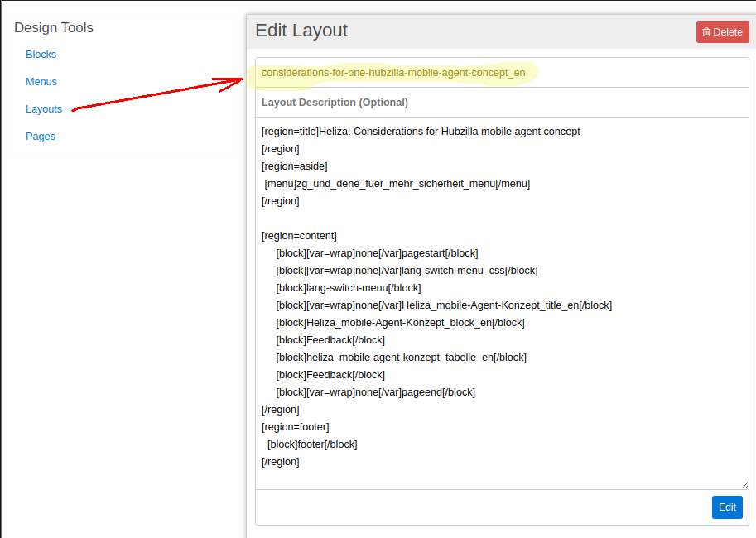Open the Pages design tool

pos(41,137)
